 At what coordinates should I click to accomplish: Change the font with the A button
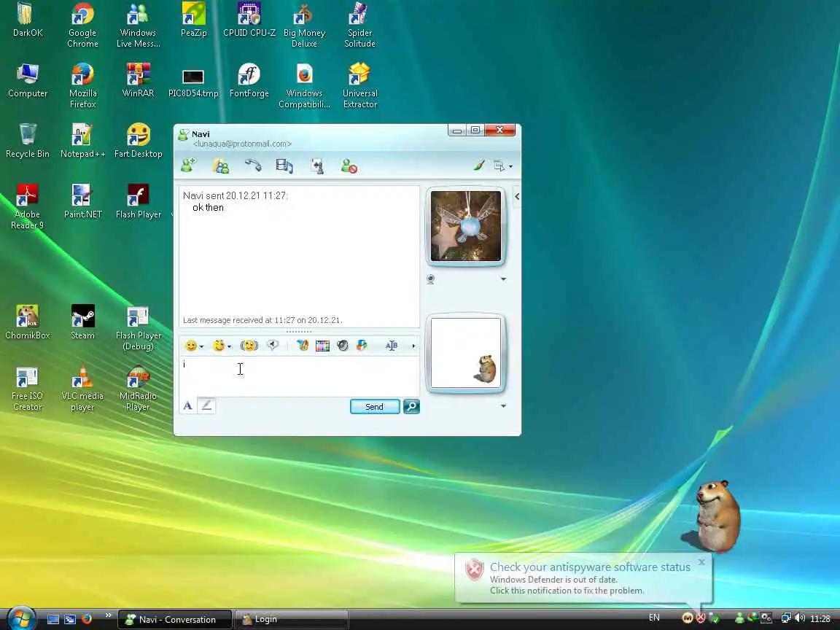187,406
